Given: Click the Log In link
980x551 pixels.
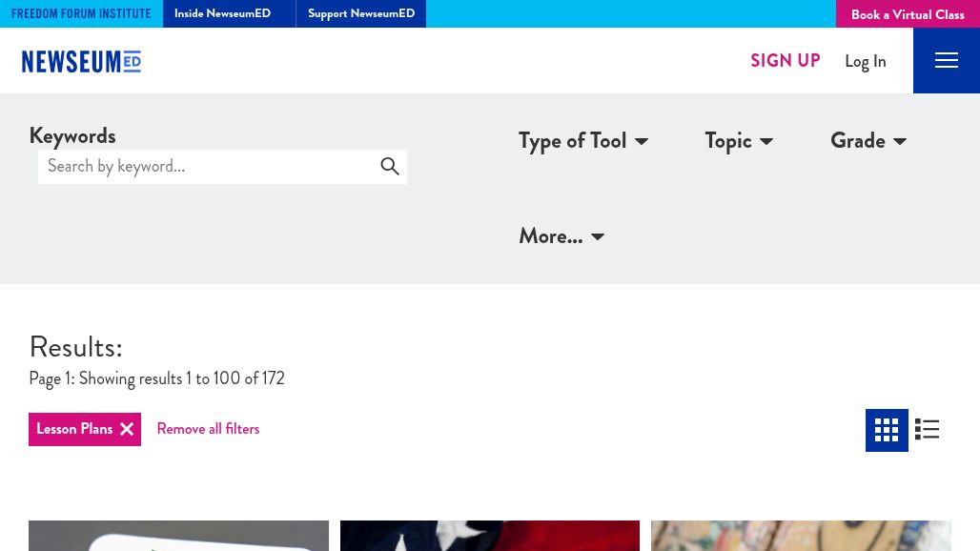Looking at the screenshot, I should [x=865, y=61].
